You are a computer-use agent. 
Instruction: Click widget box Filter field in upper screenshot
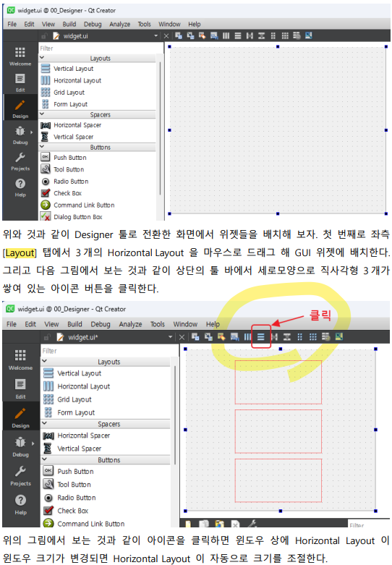click(x=100, y=48)
